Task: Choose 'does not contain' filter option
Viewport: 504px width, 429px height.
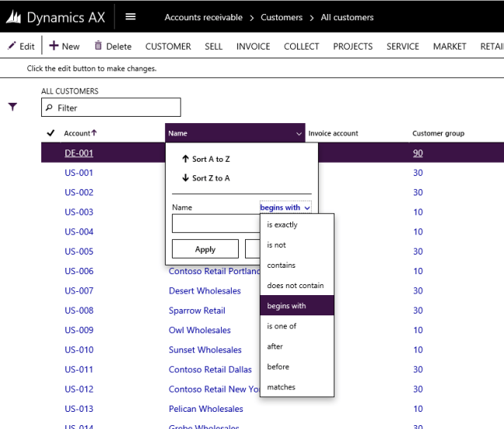Action: [295, 286]
